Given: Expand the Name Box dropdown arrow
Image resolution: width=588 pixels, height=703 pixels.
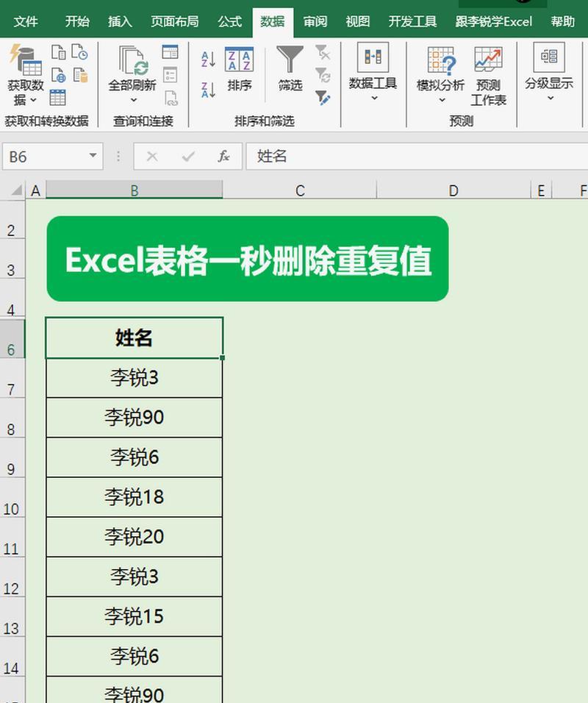Looking at the screenshot, I should (93, 156).
